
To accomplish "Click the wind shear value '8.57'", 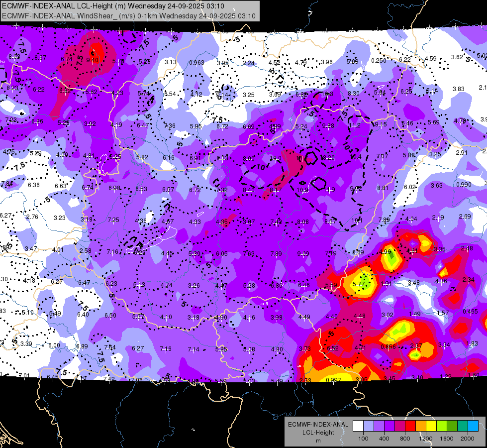I will 330,221.
